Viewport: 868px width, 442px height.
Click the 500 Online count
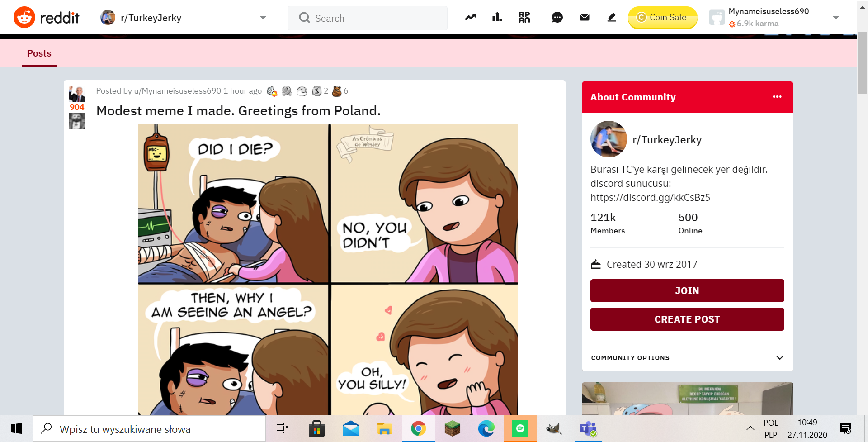coord(690,223)
